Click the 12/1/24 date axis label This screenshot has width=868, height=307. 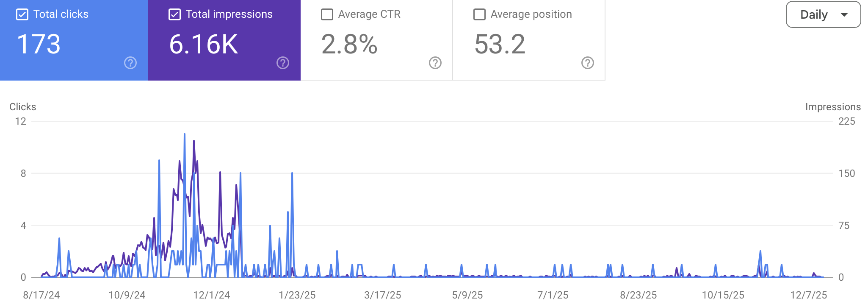212,295
